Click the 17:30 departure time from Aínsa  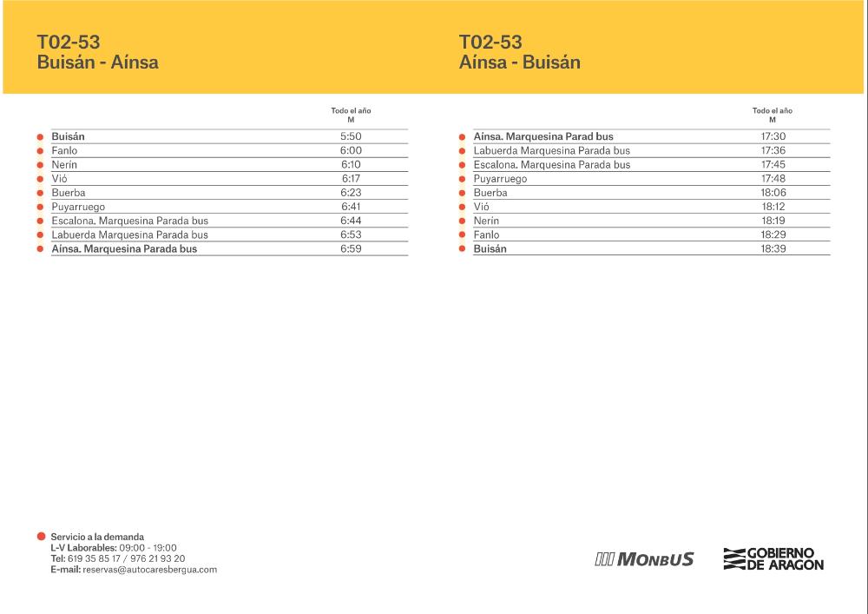tap(773, 136)
